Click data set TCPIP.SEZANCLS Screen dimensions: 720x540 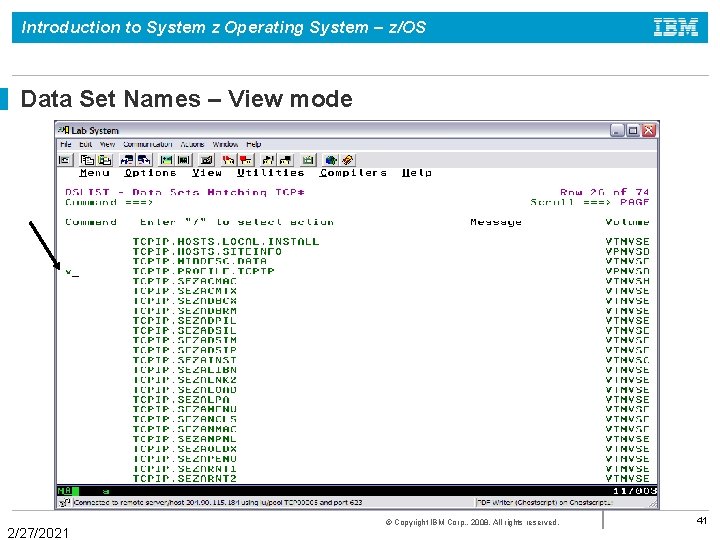185,419
